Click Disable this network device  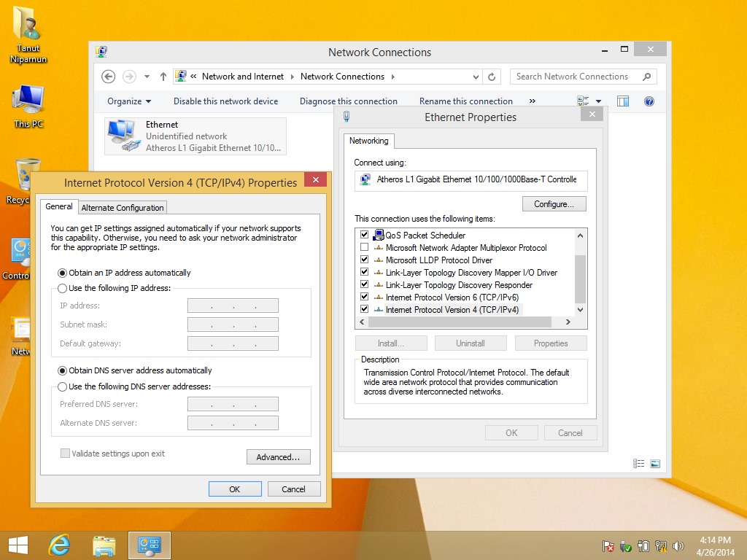[226, 101]
